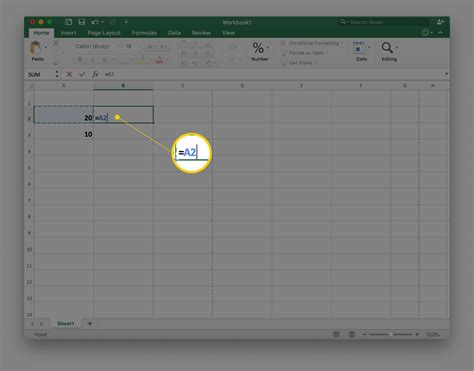This screenshot has height=371, width=474.
Task: Expand the Editing dropdown arrow
Action: [397, 47]
